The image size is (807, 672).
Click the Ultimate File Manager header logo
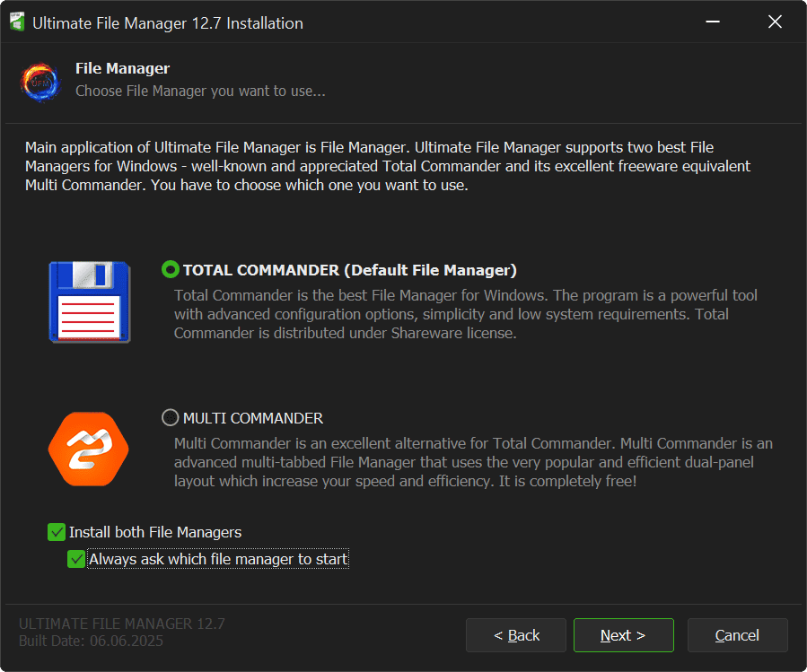pos(40,81)
